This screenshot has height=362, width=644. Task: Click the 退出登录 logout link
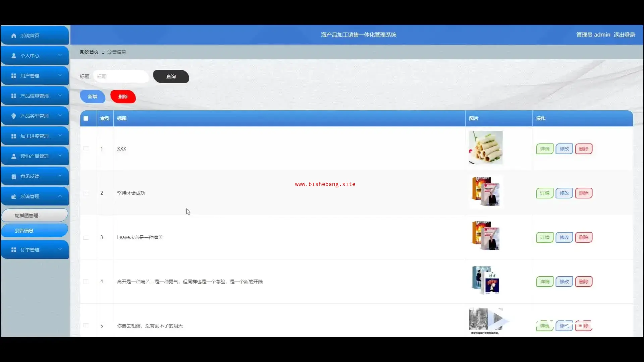(624, 35)
